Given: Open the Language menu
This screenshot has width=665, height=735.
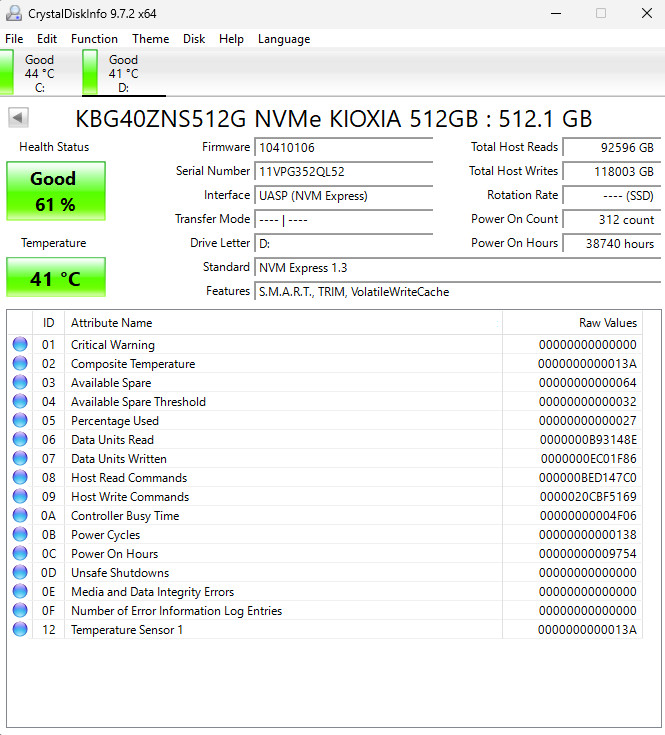Looking at the screenshot, I should click(284, 39).
